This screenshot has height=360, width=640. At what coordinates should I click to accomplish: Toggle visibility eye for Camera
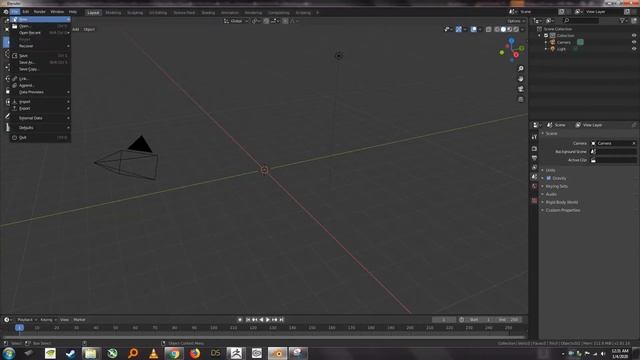[x=634, y=42]
